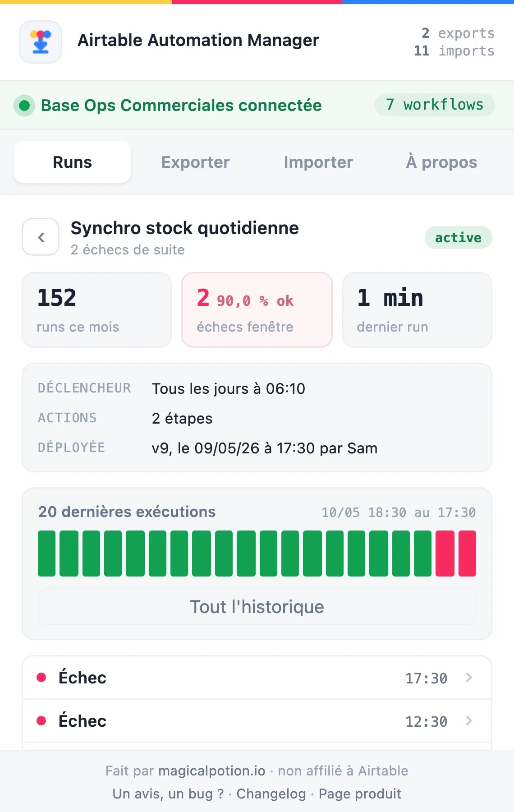Click the red dot beside 12:30 Échec
The width and height of the screenshot is (514, 812).
pos(41,720)
